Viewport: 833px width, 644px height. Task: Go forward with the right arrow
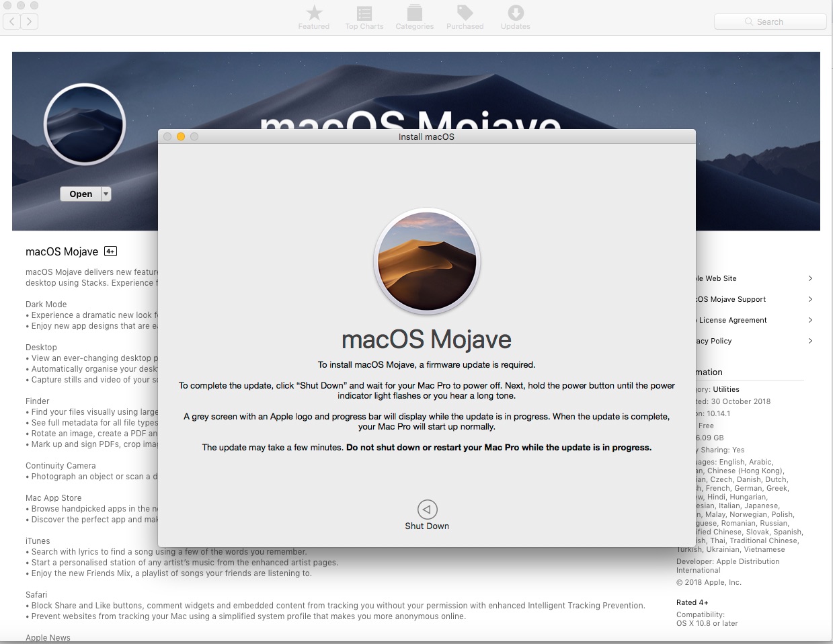pos(30,22)
